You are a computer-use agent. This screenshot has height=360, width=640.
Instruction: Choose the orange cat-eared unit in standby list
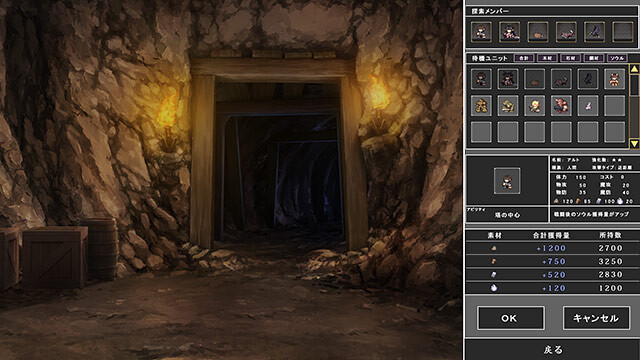click(614, 79)
